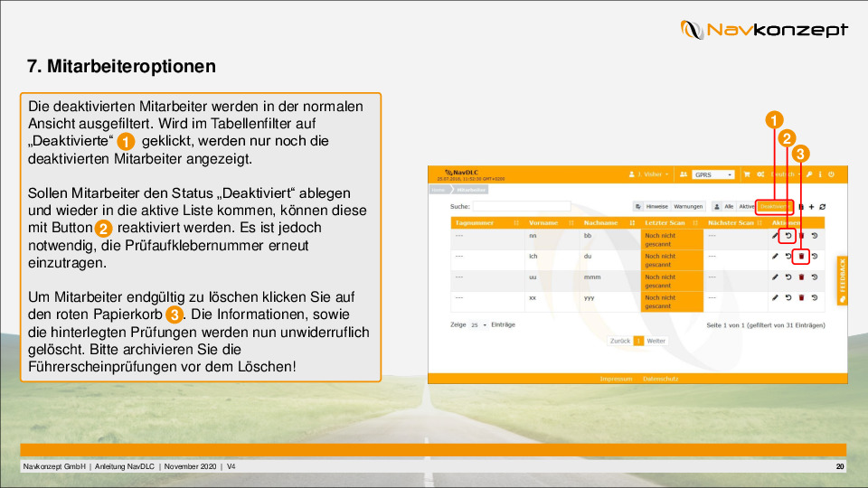868x488 pixels.
Task: Edit employee nn bb with pencil icon
Action: pyautogui.click(x=775, y=236)
